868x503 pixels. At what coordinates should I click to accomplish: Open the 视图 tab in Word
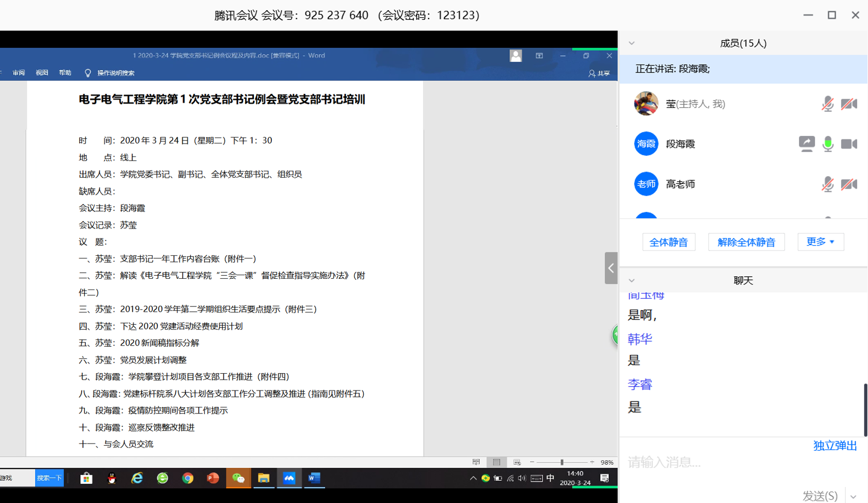pos(42,73)
